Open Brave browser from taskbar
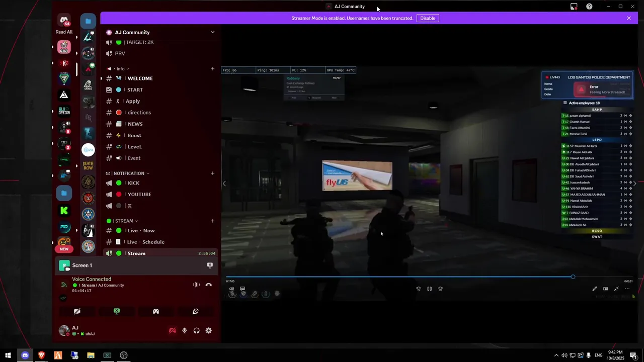The image size is (644, 362). [x=41, y=355]
